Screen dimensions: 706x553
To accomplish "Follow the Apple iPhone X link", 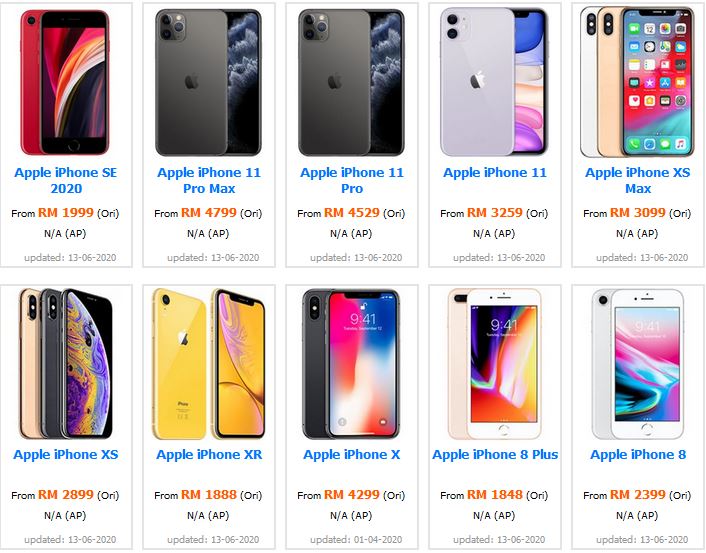I will (352, 455).
